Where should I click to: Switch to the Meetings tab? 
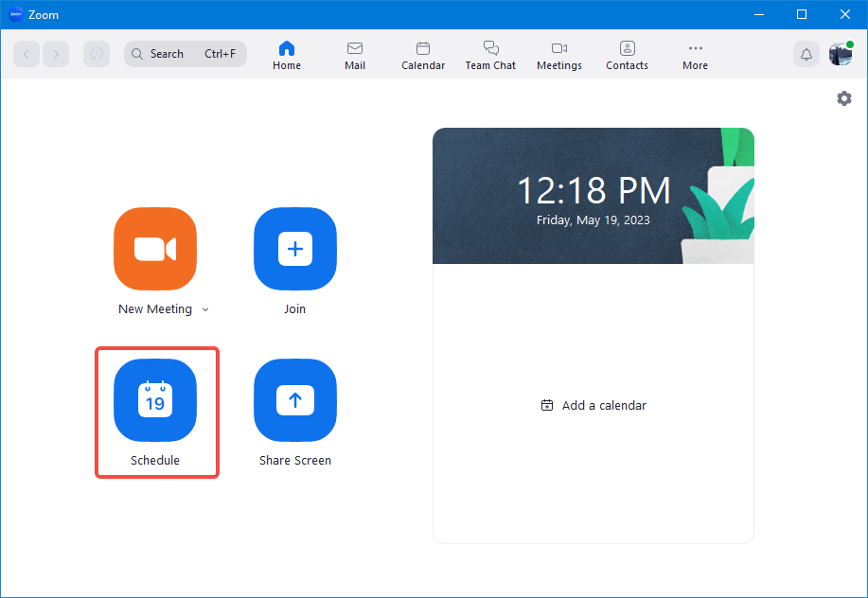click(x=558, y=54)
